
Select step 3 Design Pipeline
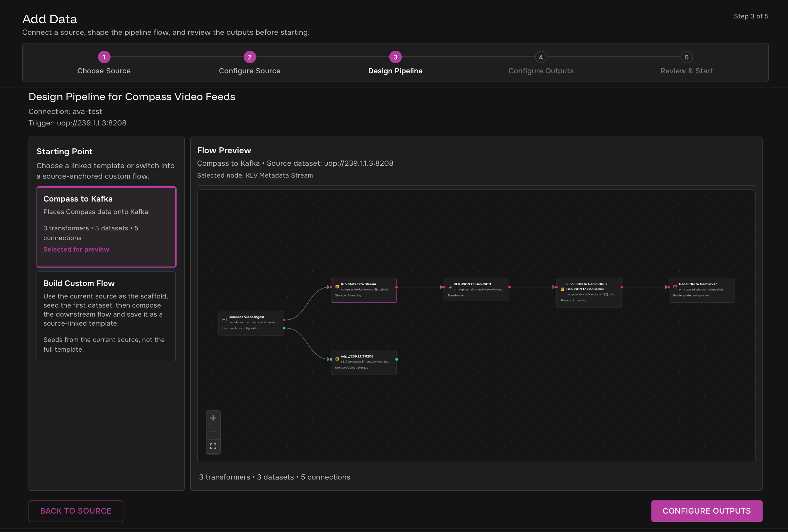(395, 63)
